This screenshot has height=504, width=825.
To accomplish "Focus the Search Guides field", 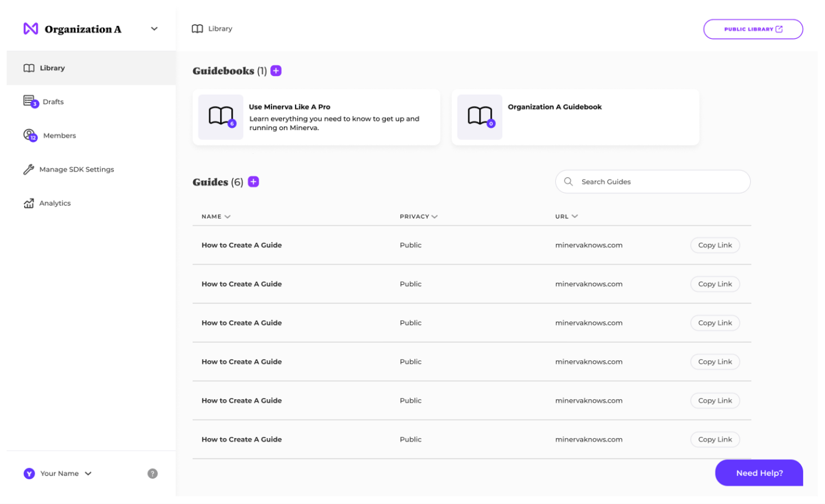I will tap(653, 181).
